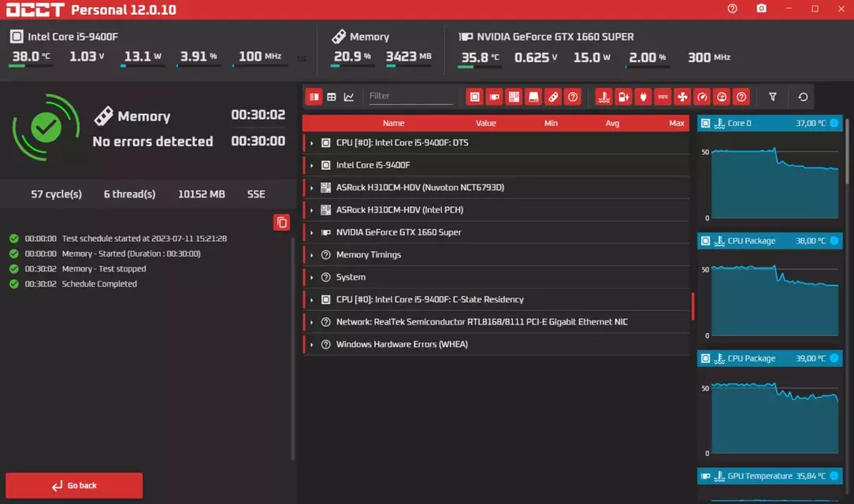Click the CPU '100 MHz' frequency reading
The width and height of the screenshot is (854, 504).
coord(260,57)
